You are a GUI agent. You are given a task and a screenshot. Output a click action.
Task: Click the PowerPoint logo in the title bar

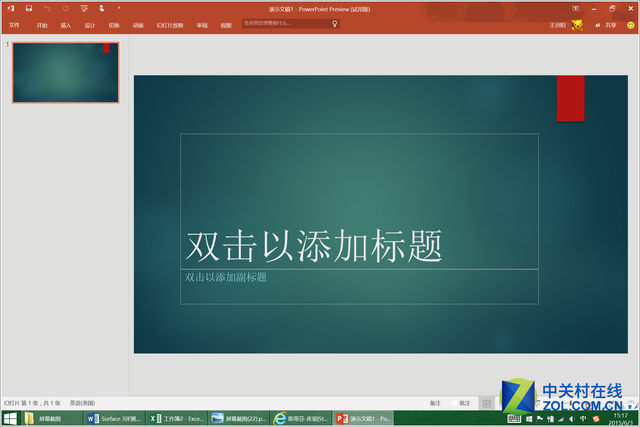(x=11, y=8)
